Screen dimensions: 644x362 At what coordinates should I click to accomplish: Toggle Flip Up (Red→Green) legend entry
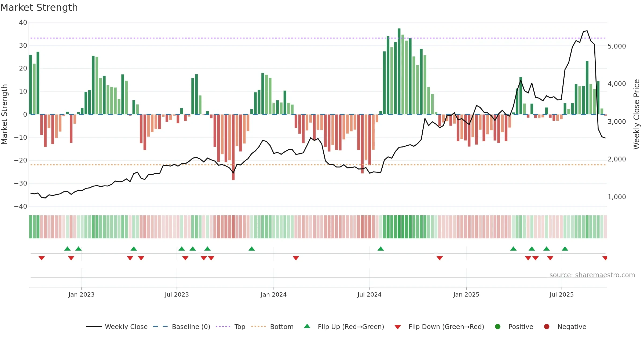coord(344,327)
